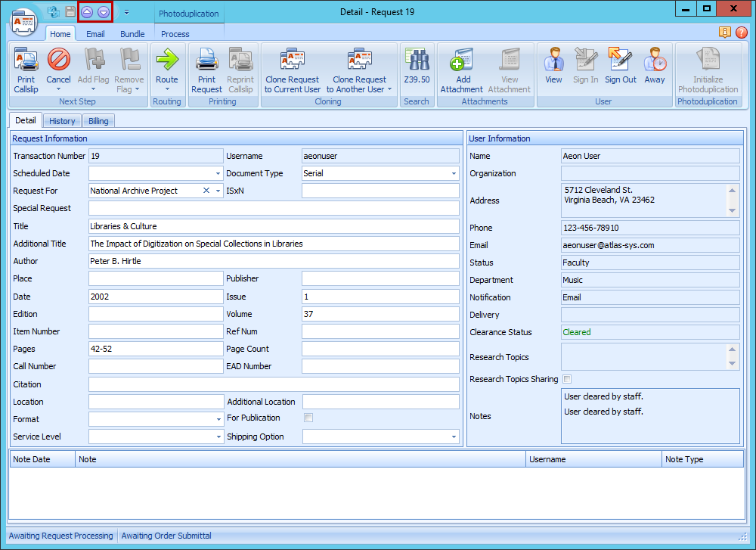The height and width of the screenshot is (550, 756).
Task: Clear the Request For field value
Action: pos(206,191)
